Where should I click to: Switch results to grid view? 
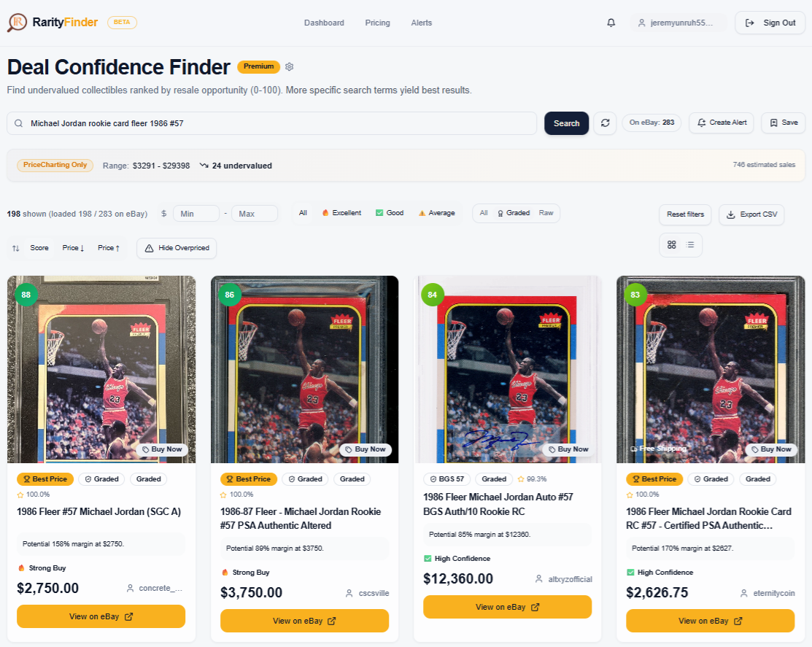tap(671, 245)
